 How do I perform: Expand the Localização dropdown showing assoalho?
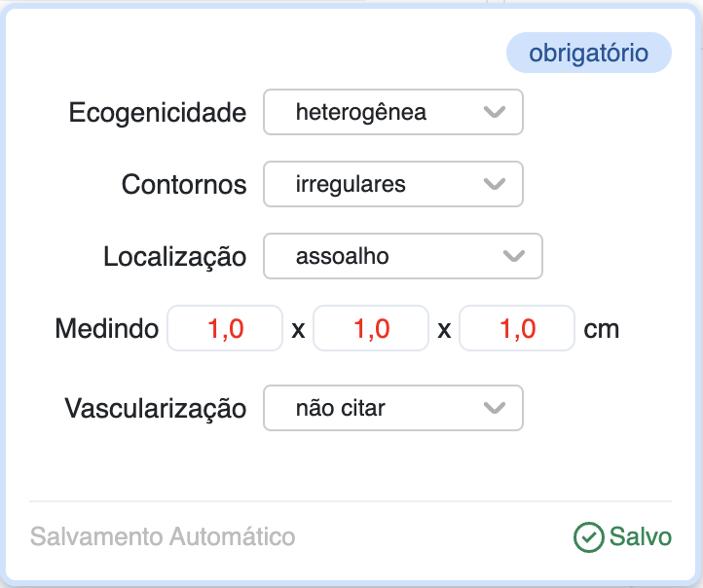coord(401,256)
